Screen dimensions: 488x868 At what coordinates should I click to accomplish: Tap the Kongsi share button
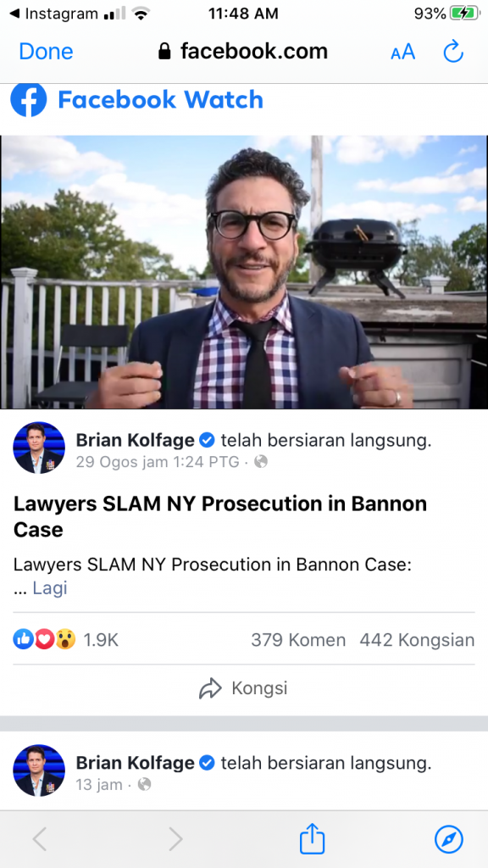pos(243,688)
